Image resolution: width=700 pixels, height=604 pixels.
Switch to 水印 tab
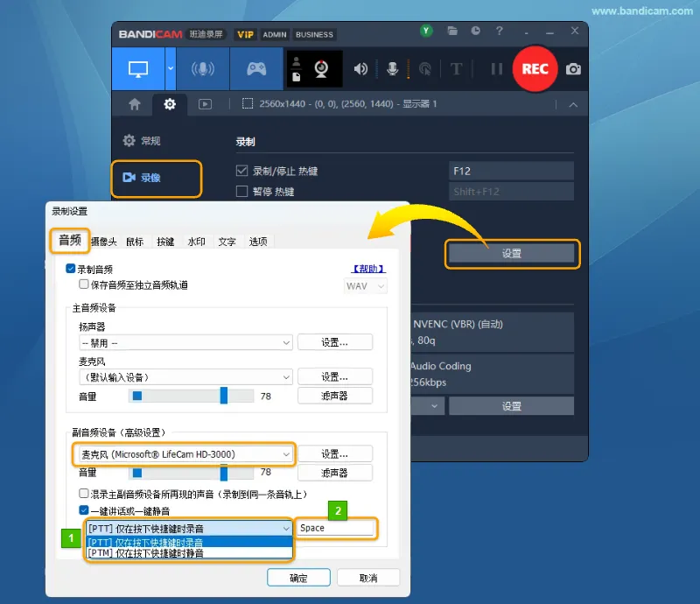pos(196,242)
